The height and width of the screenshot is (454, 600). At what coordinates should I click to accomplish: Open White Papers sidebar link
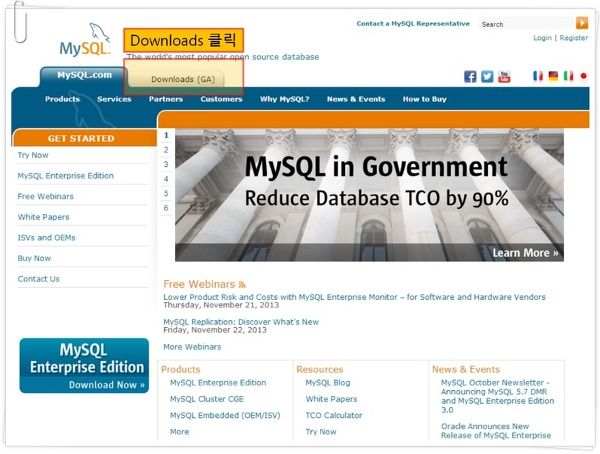click(x=43, y=217)
